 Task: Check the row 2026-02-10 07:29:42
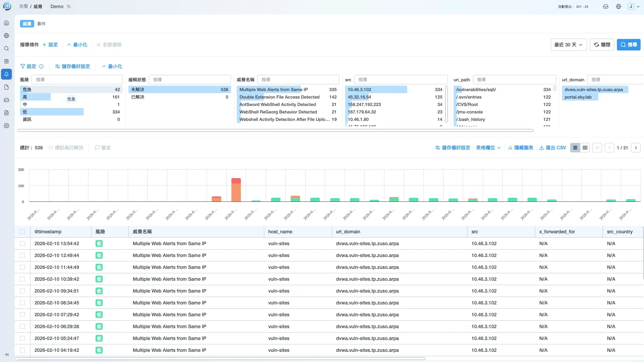pos(22,315)
